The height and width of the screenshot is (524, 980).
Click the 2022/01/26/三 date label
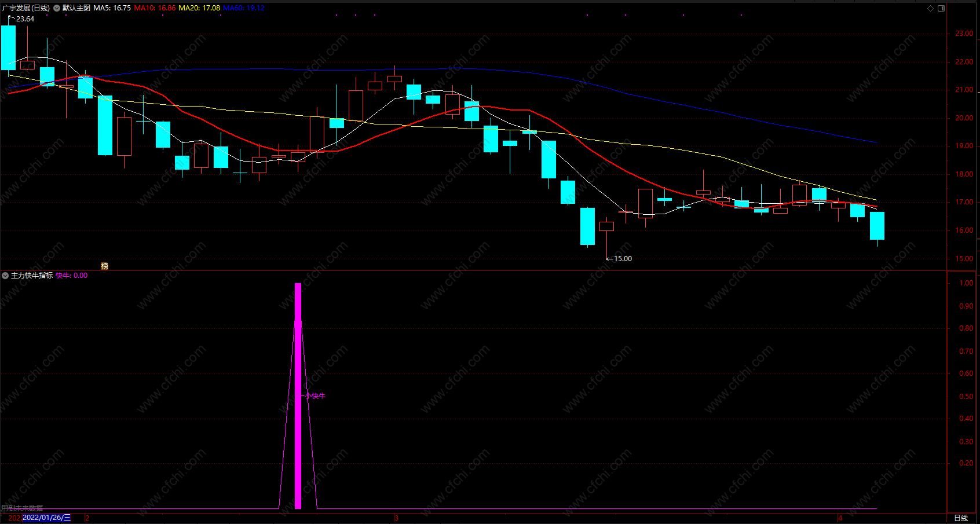46,518
